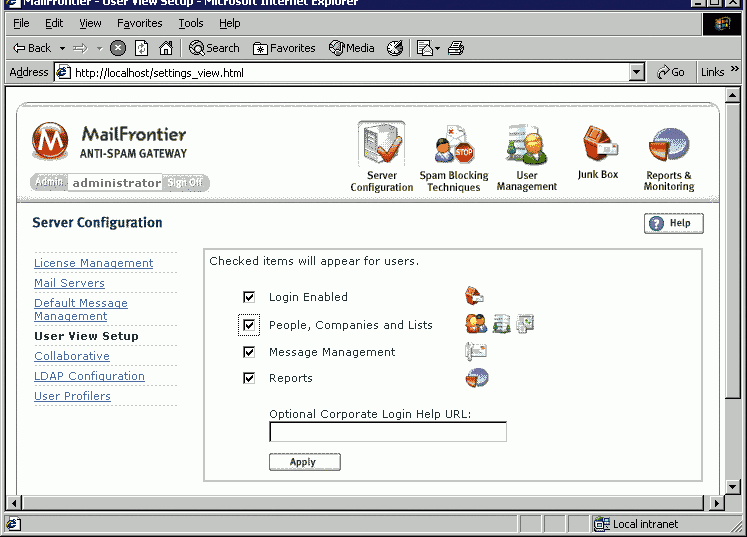Open the Forward button history dropdown
747x537 pixels.
[100, 49]
